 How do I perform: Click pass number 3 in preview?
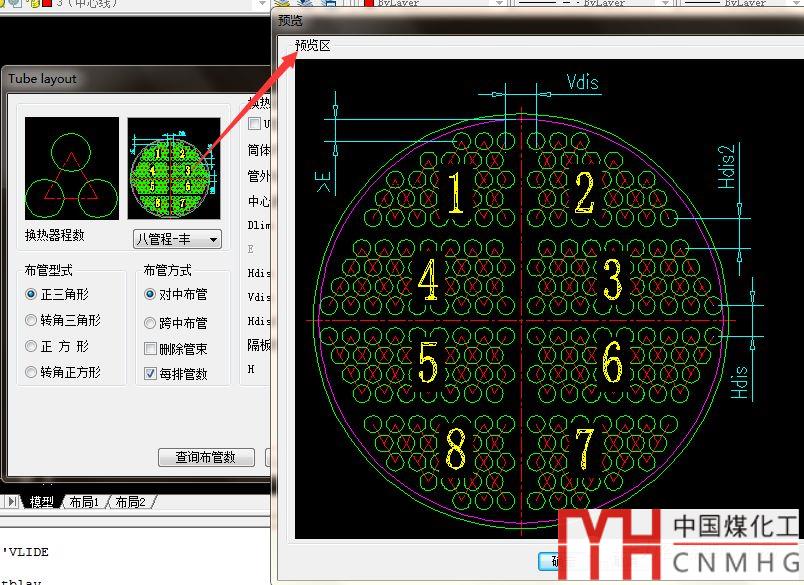click(613, 279)
